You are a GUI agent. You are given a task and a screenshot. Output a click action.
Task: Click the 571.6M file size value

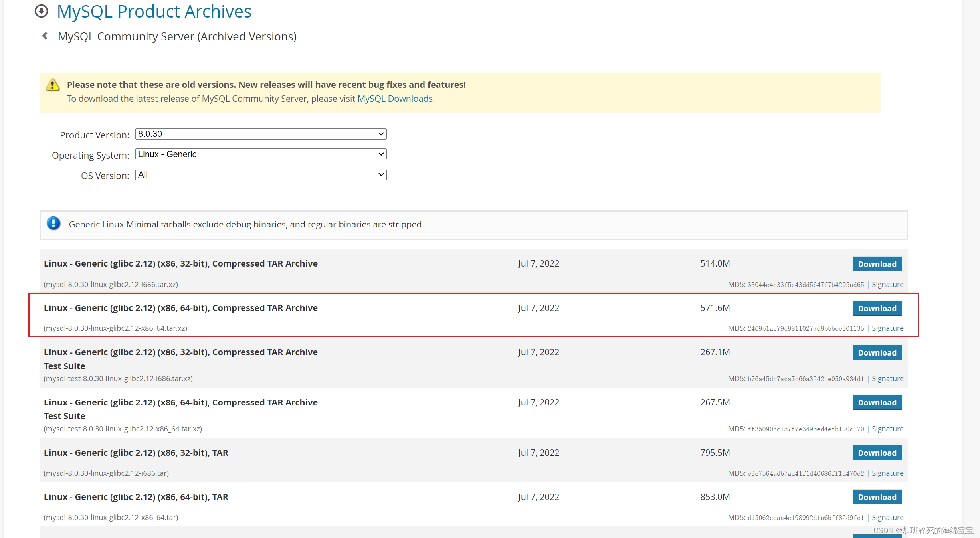coord(715,308)
